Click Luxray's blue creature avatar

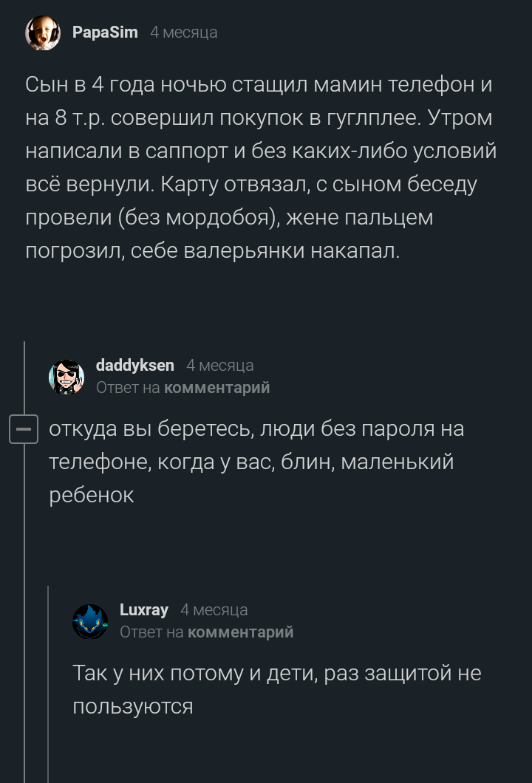89,621
